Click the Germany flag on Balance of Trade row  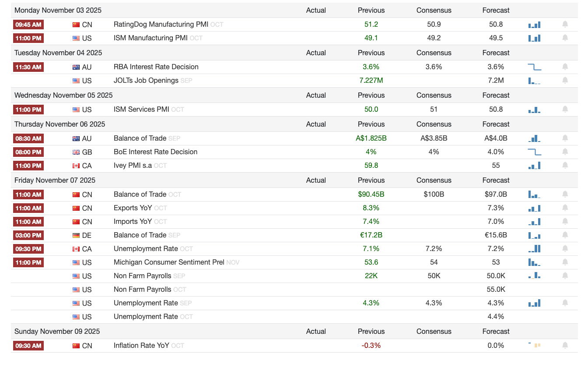76,235
